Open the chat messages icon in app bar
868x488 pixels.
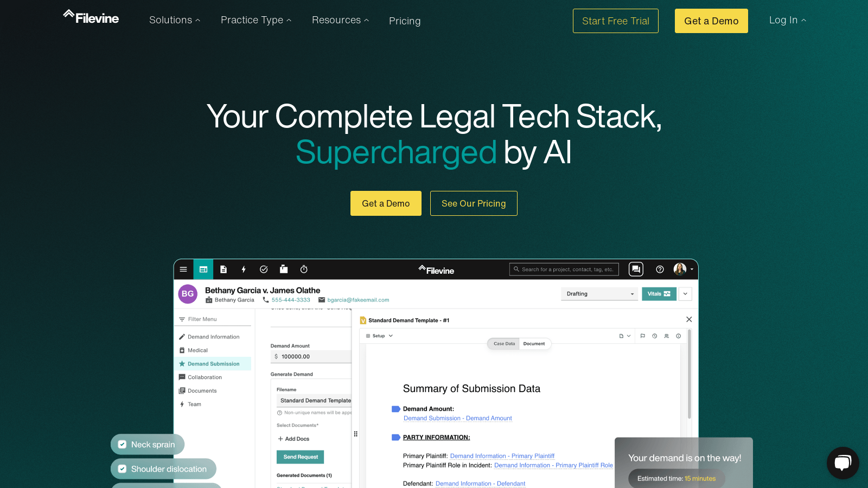tap(636, 269)
